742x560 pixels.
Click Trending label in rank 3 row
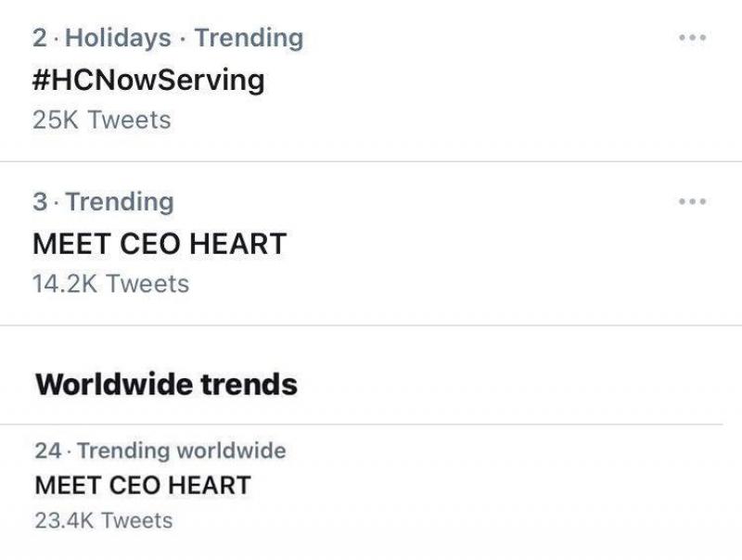120,201
